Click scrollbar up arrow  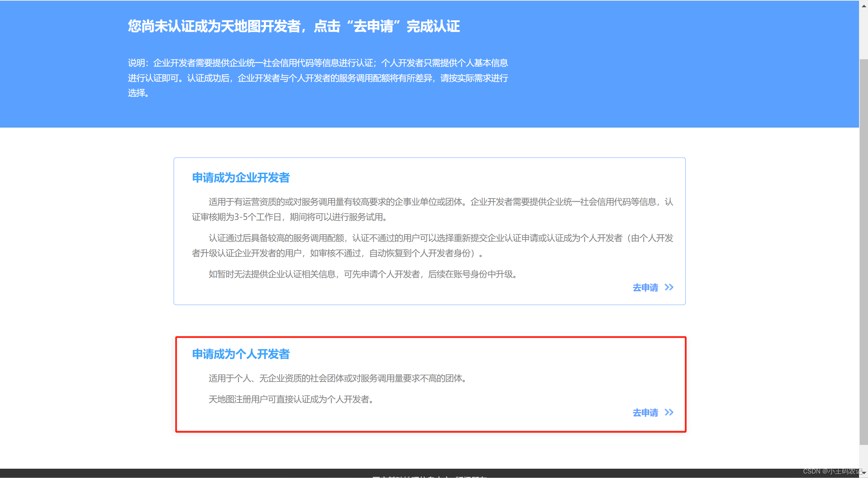coord(864,5)
